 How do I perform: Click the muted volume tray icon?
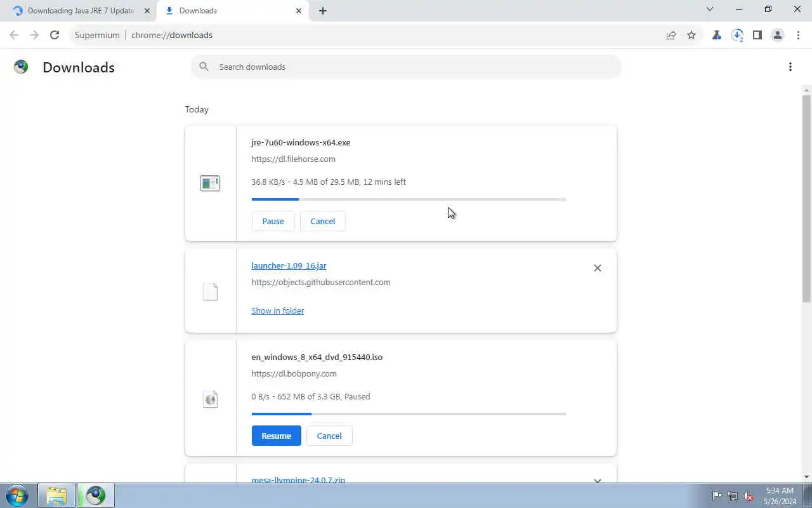749,496
